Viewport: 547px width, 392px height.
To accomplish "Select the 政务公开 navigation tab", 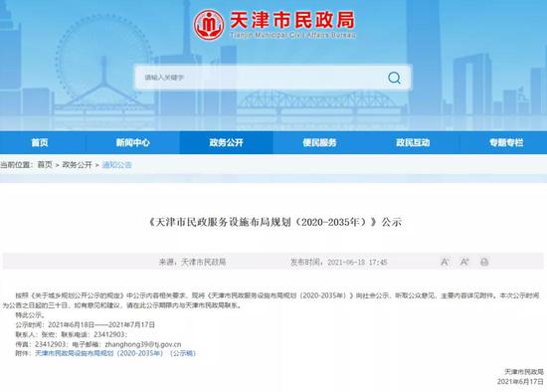I will [226, 142].
